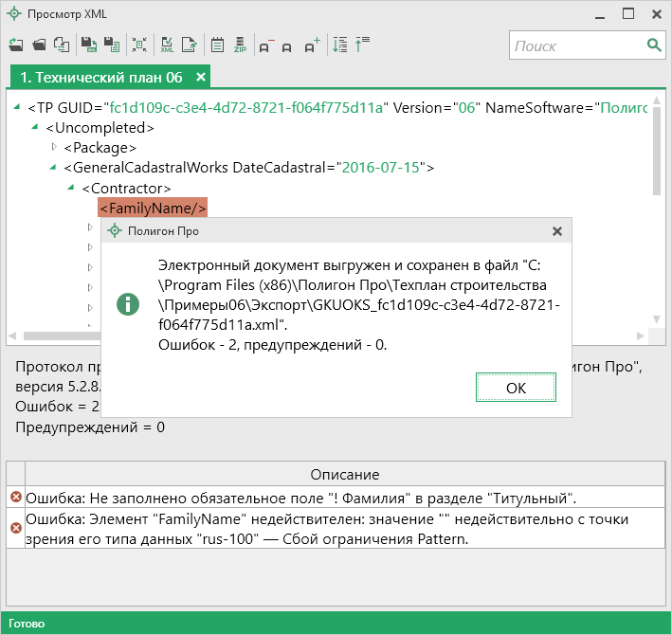672x635 pixels.
Task: Increase font size with A+ icon
Action: 313,45
